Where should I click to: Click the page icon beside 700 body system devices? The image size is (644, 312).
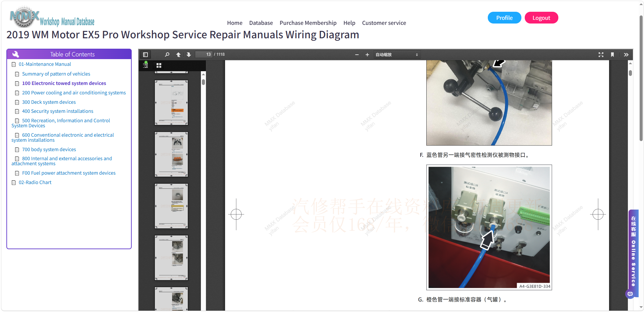[17, 150]
